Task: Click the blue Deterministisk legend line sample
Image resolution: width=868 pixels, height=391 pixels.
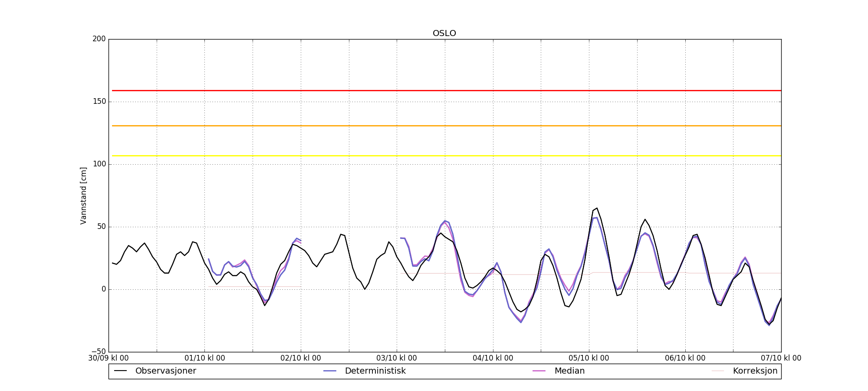Action: pos(330,371)
